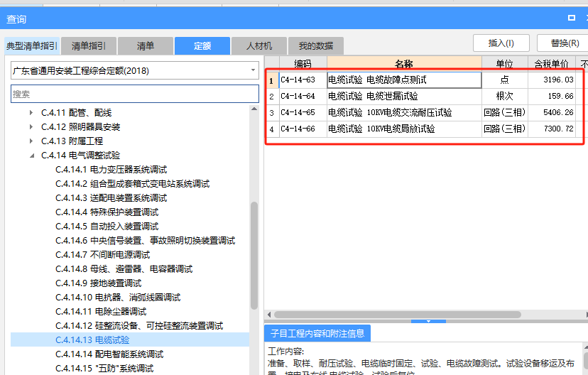Viewport: 588px width, 375px height.
Task: Select code cell C4-14-66
Action: 303,129
